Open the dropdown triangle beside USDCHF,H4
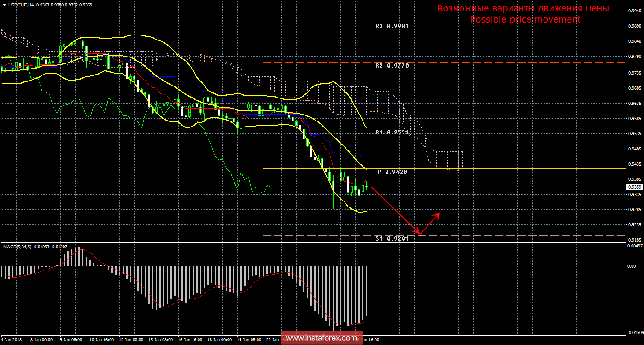The width and height of the screenshot is (644, 345). point(4,4)
